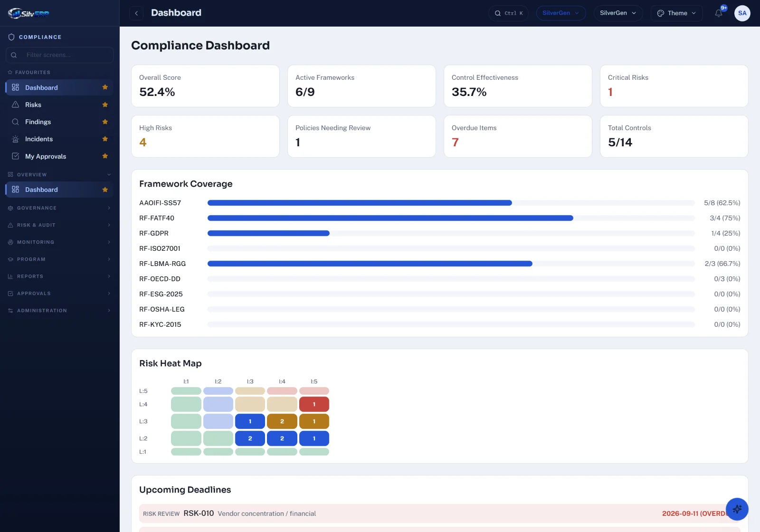Viewport: 760px width, 532px height.
Task: Collapse the Overview section
Action: click(59, 175)
